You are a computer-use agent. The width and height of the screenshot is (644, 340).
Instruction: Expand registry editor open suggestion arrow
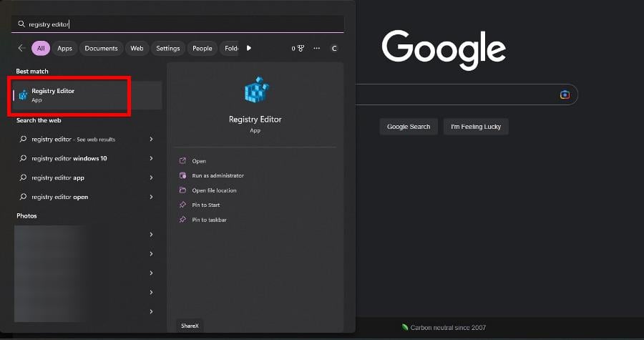pyautogui.click(x=151, y=197)
